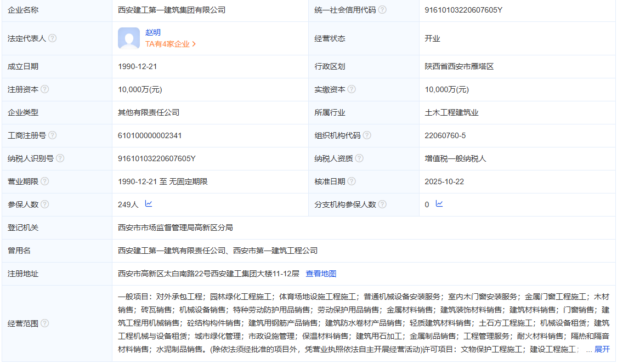Open help icon beside 纳税人资质

click(359, 158)
